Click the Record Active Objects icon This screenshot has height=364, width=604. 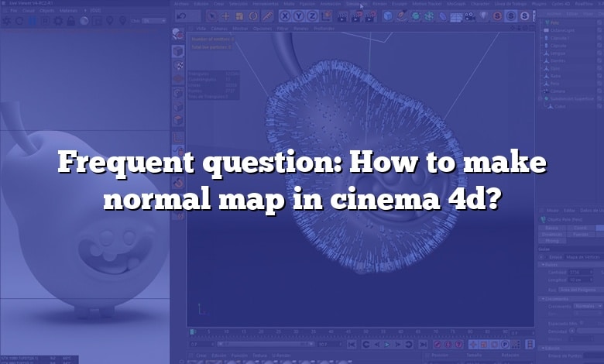point(438,345)
